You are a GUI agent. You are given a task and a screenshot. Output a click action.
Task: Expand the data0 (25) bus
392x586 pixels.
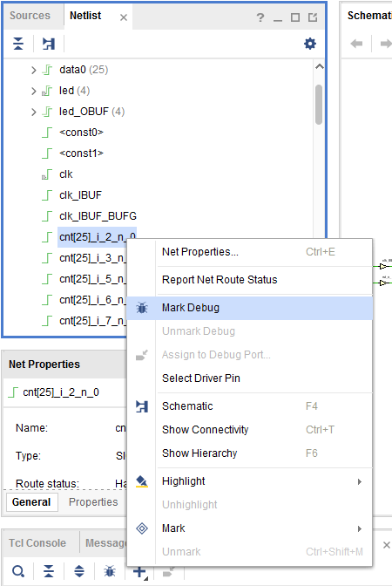34,70
